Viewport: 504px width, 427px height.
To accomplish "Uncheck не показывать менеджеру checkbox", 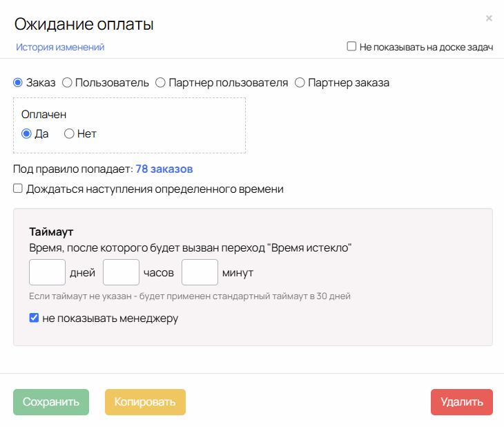I will coord(34,318).
